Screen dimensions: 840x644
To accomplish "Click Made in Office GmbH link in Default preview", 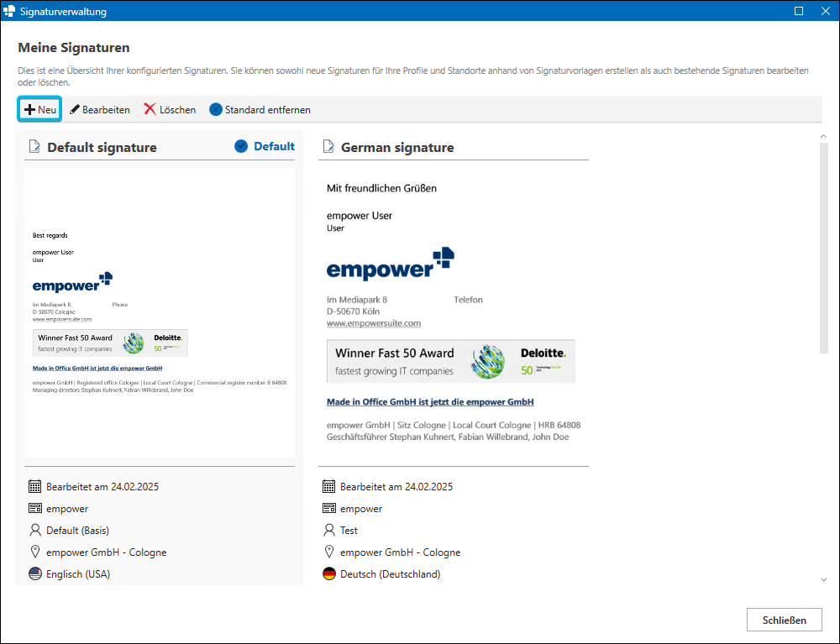I will click(x=97, y=369).
